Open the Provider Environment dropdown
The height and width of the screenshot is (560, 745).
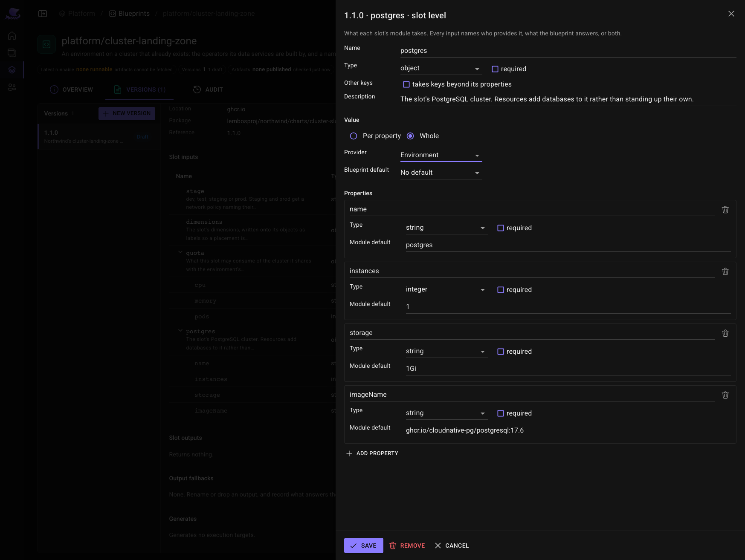(x=441, y=155)
